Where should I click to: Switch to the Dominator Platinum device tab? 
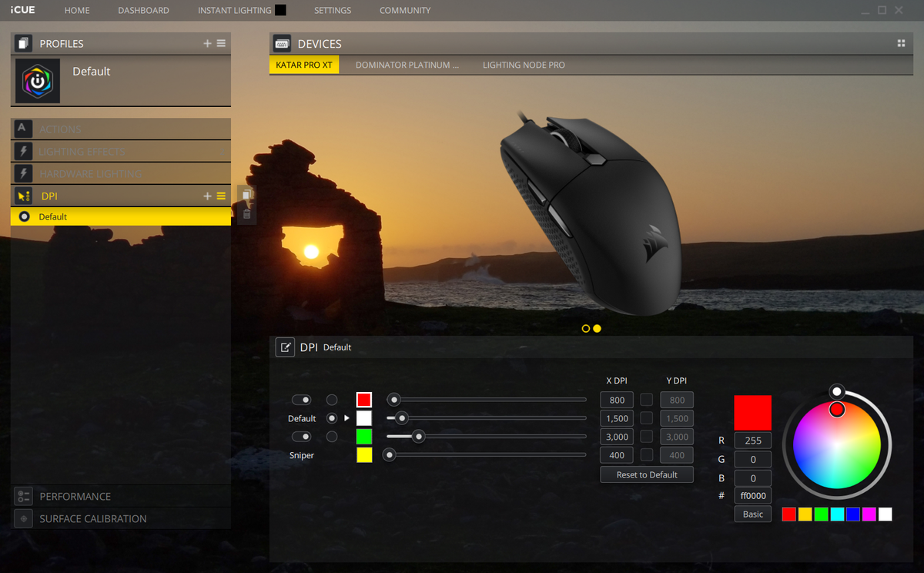pyautogui.click(x=407, y=65)
